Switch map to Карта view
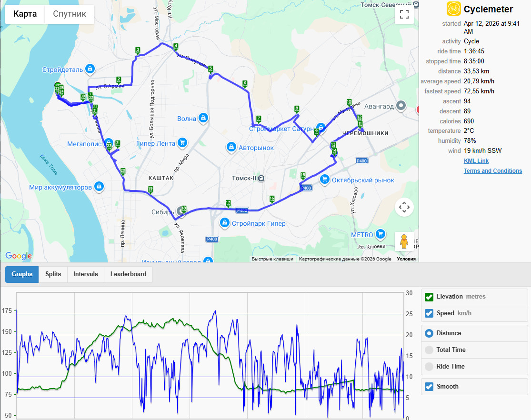The width and height of the screenshot is (531, 420). pos(25,14)
